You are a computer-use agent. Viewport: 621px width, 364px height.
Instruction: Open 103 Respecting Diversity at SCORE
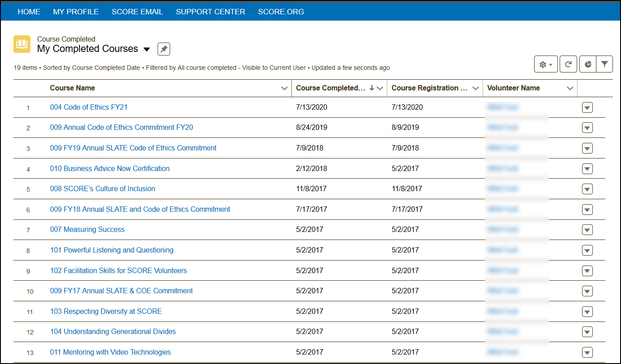pyautogui.click(x=106, y=311)
